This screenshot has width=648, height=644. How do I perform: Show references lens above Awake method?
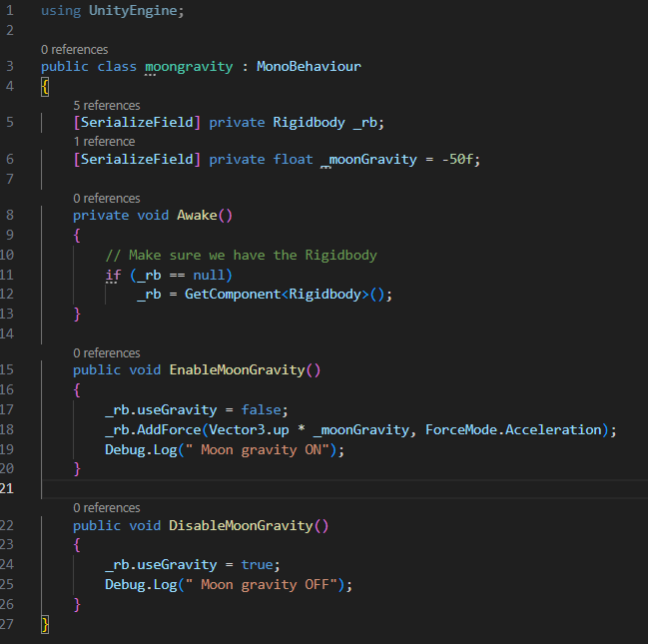click(x=107, y=198)
